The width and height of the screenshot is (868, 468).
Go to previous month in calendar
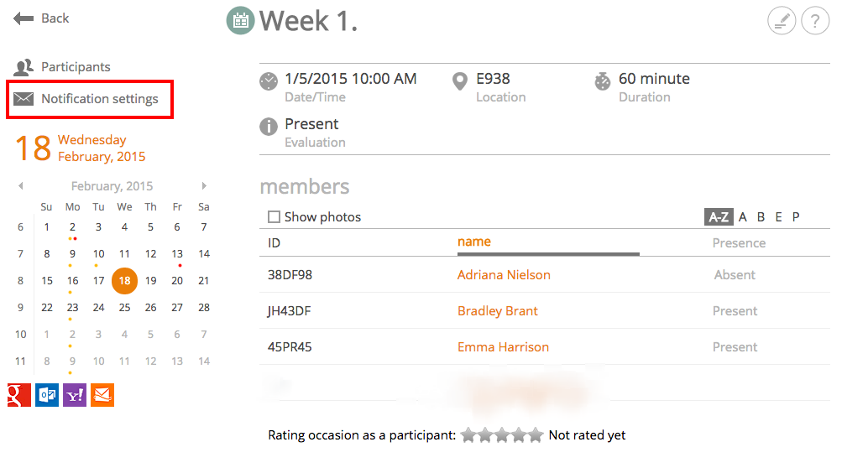[x=21, y=186]
